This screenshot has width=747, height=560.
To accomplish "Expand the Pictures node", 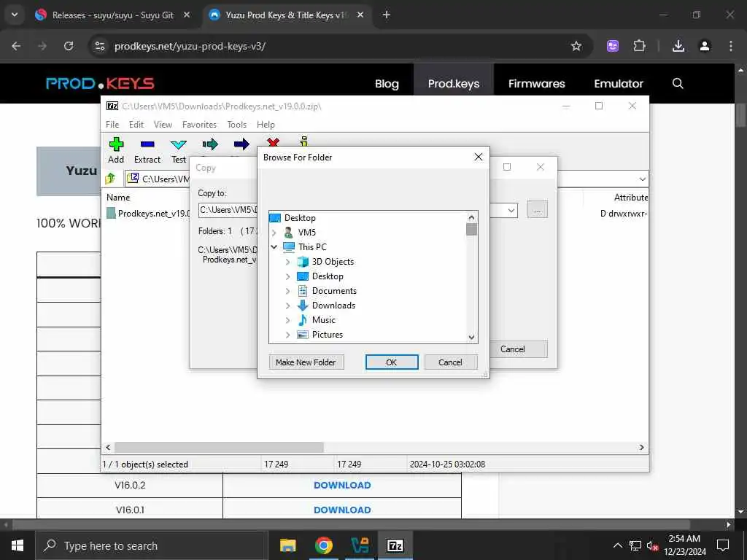I will (x=287, y=334).
